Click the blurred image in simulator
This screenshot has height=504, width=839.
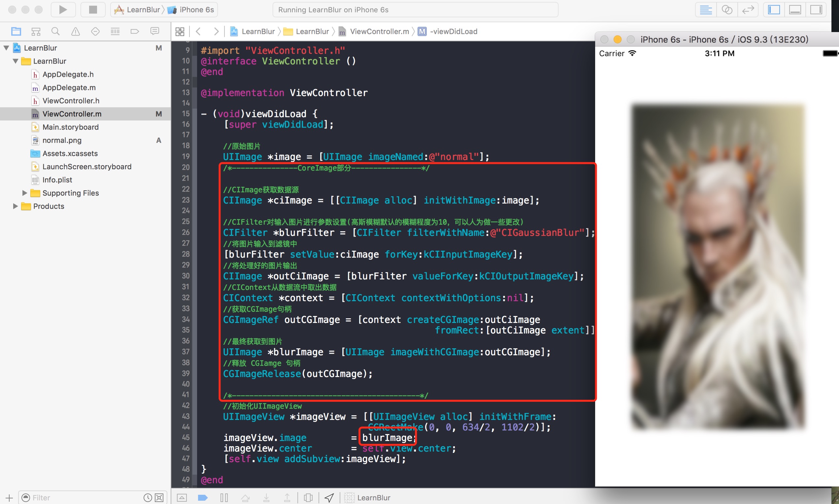click(718, 267)
